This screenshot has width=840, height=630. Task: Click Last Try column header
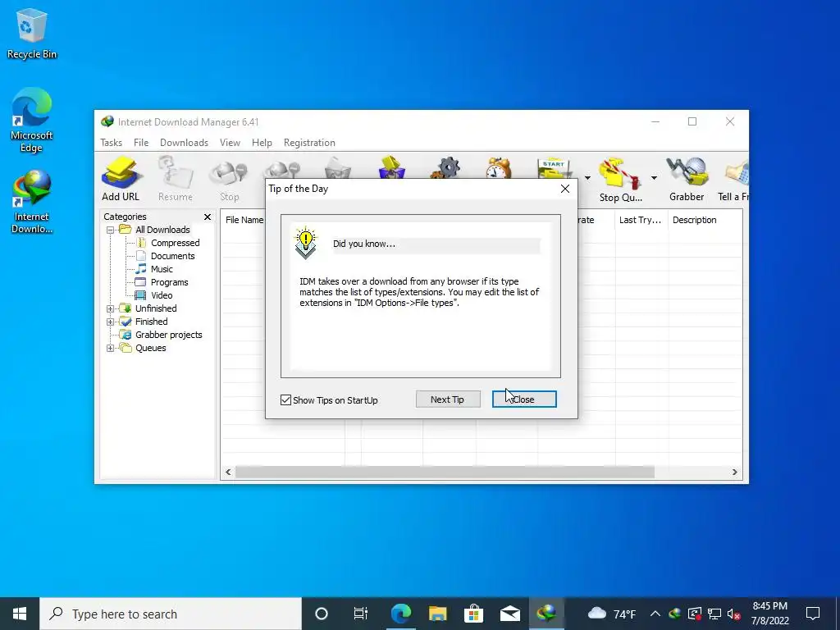(641, 220)
